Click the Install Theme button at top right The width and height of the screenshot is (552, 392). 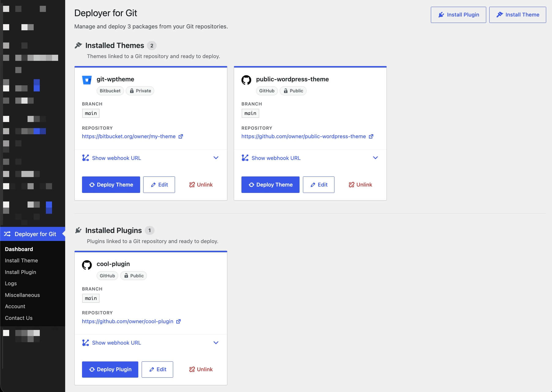pyautogui.click(x=518, y=15)
